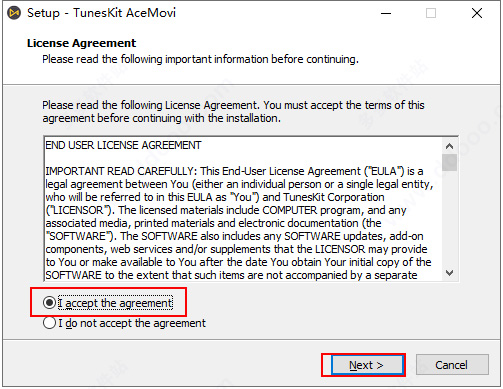
Task: Click the license text scroll-down arrow
Action: pyautogui.click(x=450, y=273)
